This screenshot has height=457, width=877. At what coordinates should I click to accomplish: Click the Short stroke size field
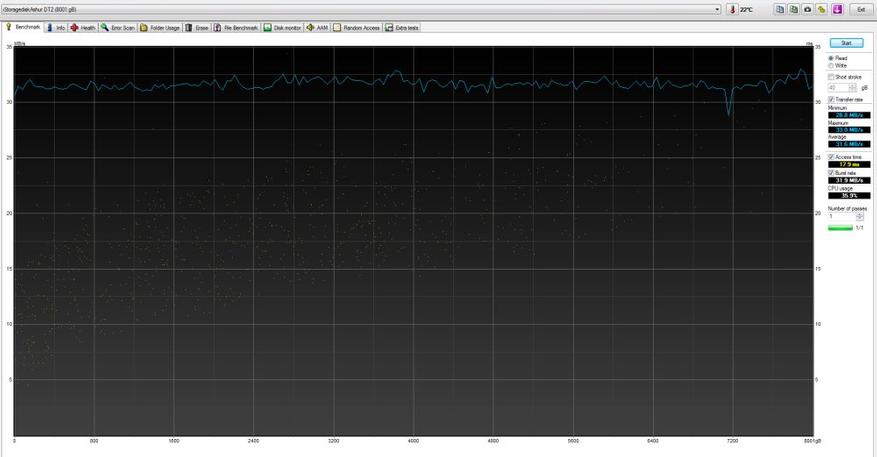point(838,88)
